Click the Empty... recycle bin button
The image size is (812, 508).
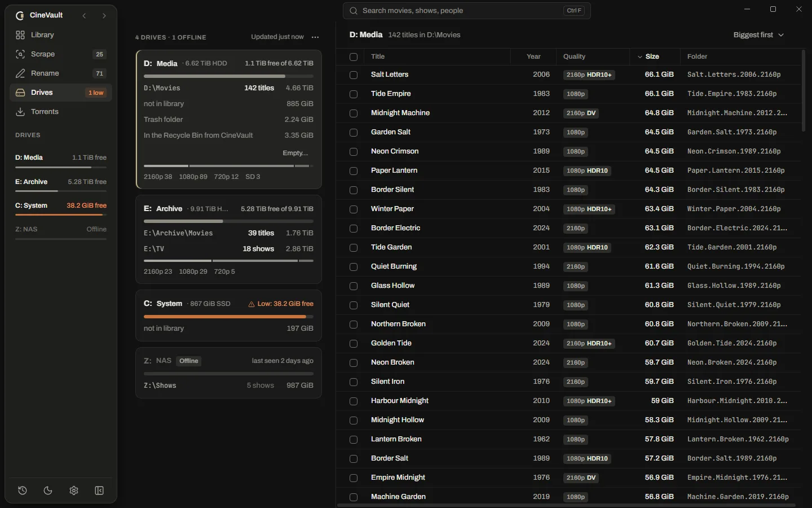point(295,153)
